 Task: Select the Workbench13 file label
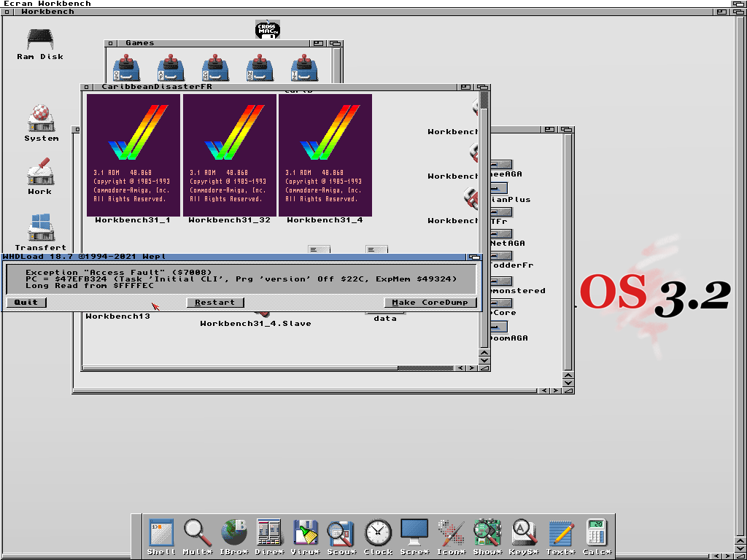117,316
